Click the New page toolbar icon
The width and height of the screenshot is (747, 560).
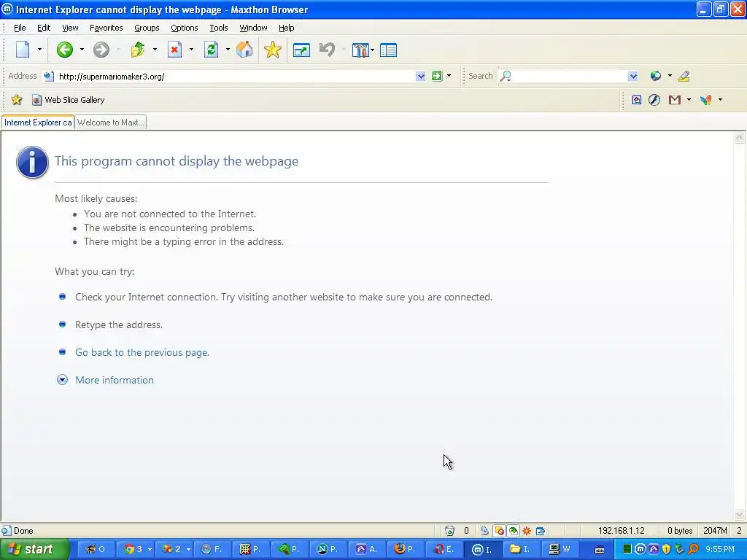[23, 50]
